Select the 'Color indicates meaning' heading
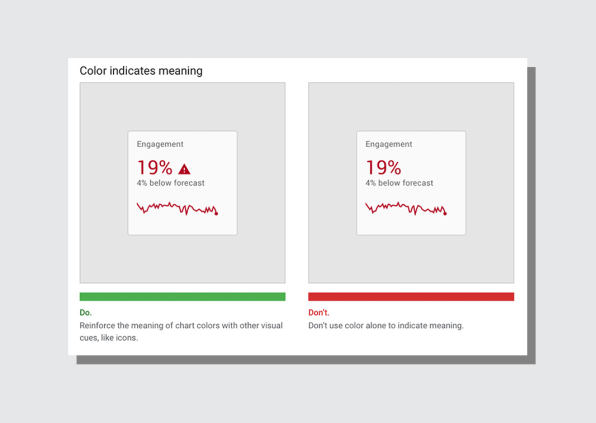596x423 pixels. [x=141, y=71]
